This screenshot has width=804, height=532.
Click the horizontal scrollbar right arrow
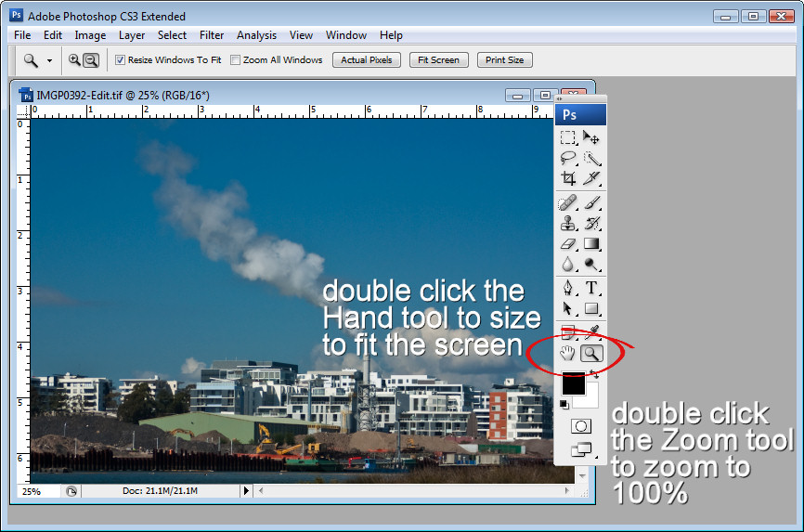point(567,491)
